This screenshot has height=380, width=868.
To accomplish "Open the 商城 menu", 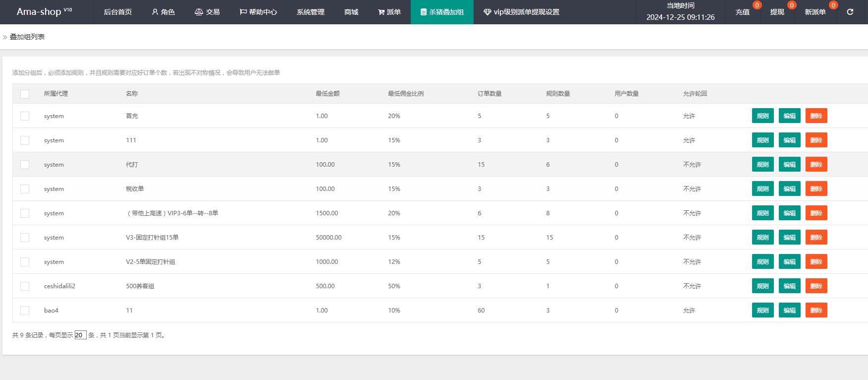I will [351, 12].
